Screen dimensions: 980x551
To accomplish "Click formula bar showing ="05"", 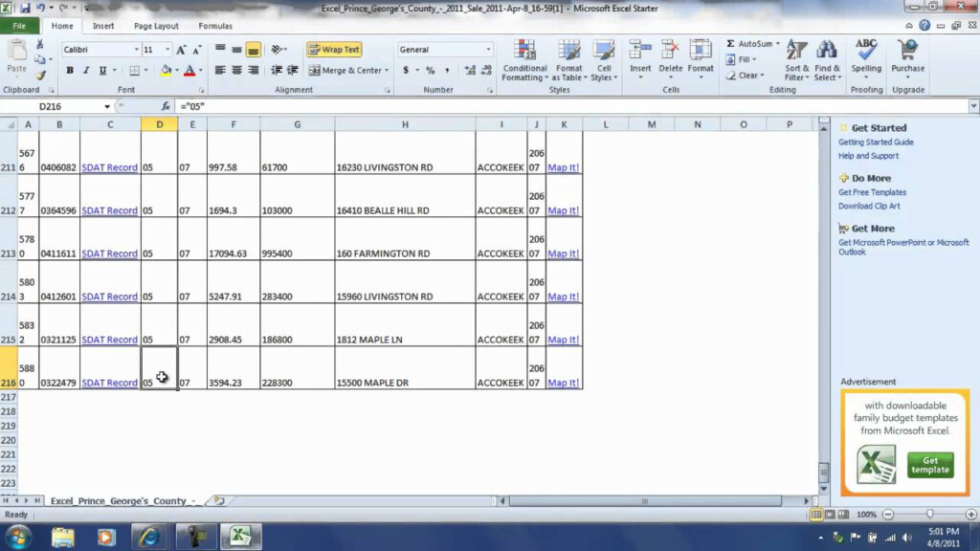I will pos(572,106).
